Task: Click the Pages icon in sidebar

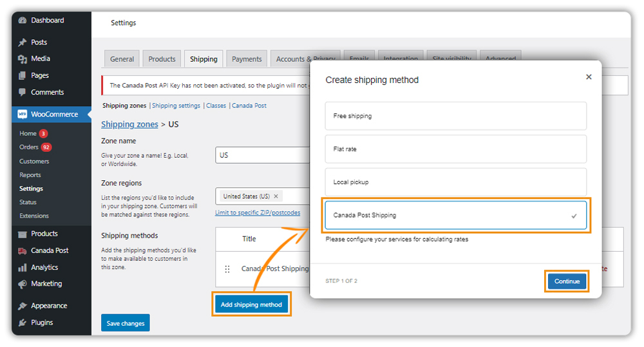Action: click(23, 75)
